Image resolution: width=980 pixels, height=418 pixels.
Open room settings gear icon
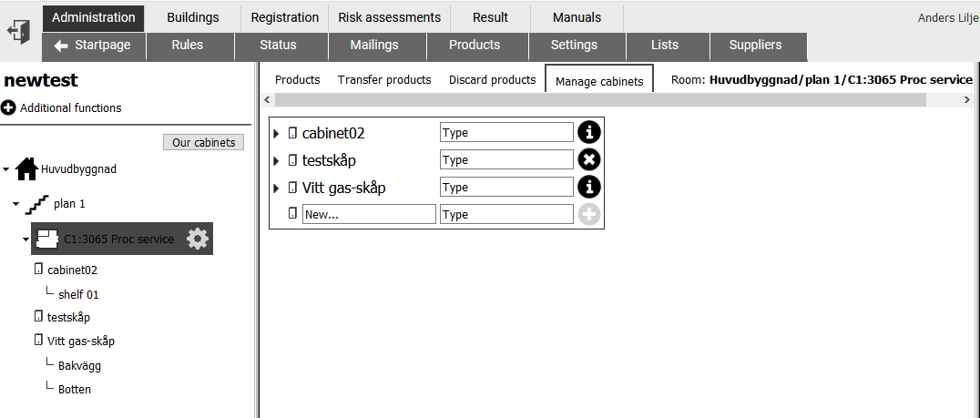[x=198, y=239]
